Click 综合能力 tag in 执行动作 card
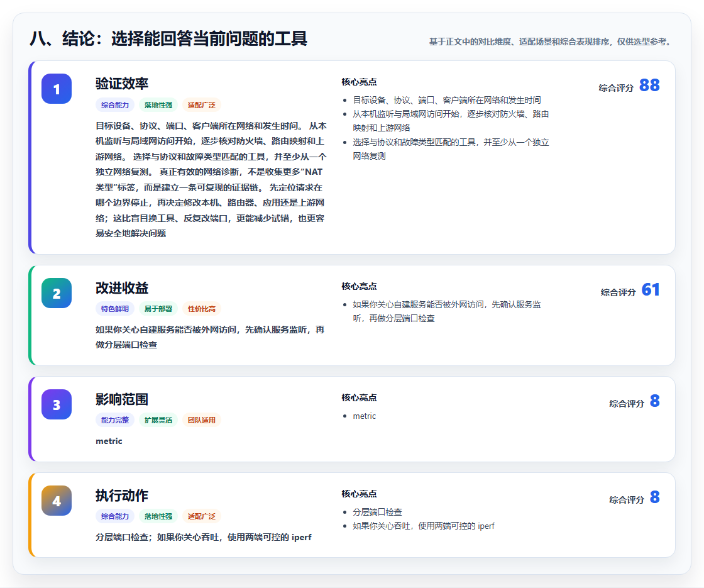Image resolution: width=704 pixels, height=588 pixels. pos(115,516)
